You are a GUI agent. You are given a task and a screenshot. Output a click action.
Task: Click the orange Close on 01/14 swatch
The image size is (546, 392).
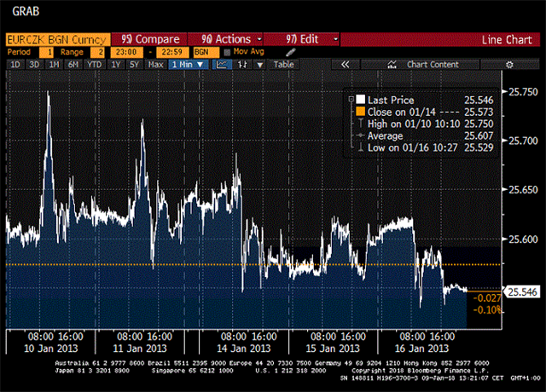(360, 112)
